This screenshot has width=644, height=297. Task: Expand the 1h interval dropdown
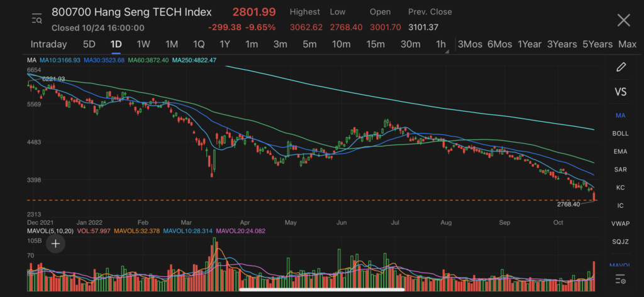coord(441,45)
